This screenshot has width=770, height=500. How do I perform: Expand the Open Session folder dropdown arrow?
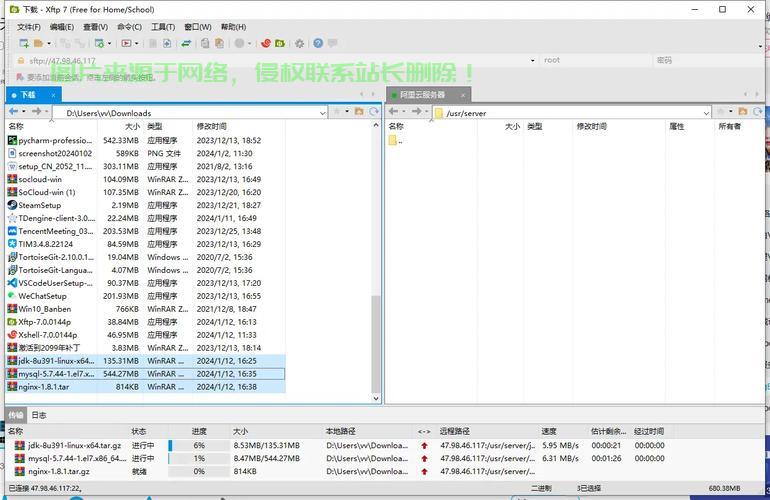click(x=49, y=44)
